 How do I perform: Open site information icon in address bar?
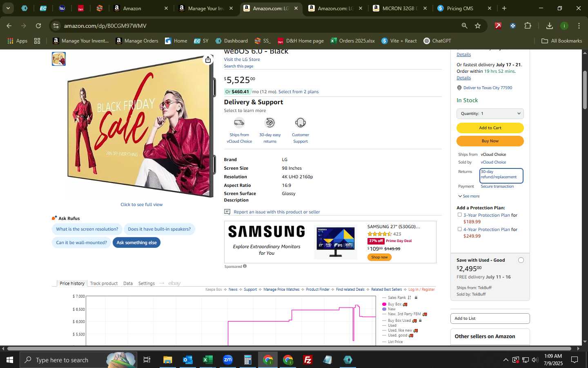pos(56,26)
